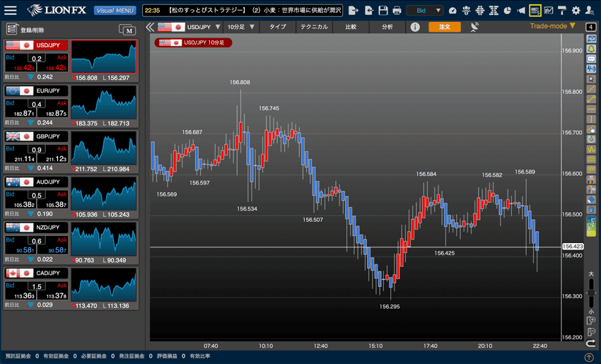Screen dimensions: 601x364
Task: Click the export file icon
Action: (354, 11)
